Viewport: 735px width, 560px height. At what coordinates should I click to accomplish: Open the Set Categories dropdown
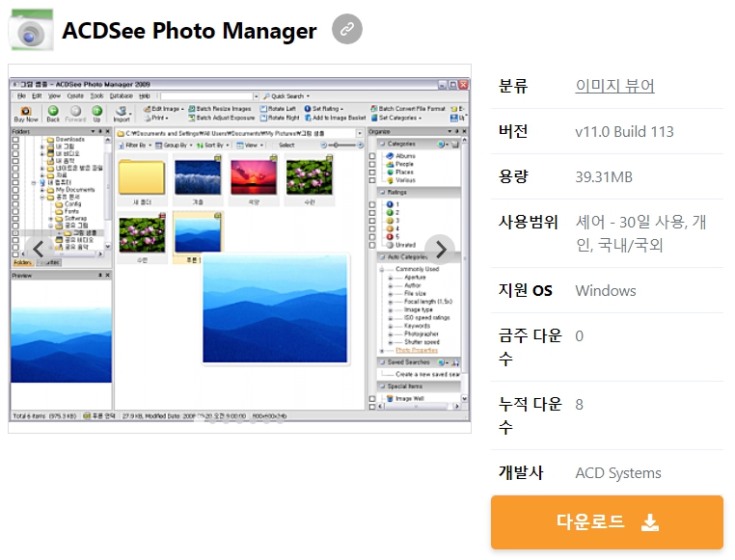click(396, 118)
